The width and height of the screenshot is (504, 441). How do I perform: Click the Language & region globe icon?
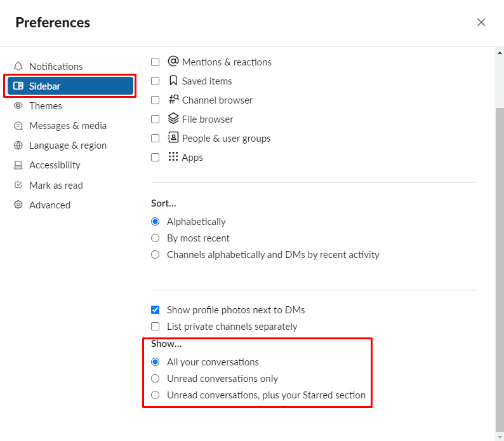[18, 146]
